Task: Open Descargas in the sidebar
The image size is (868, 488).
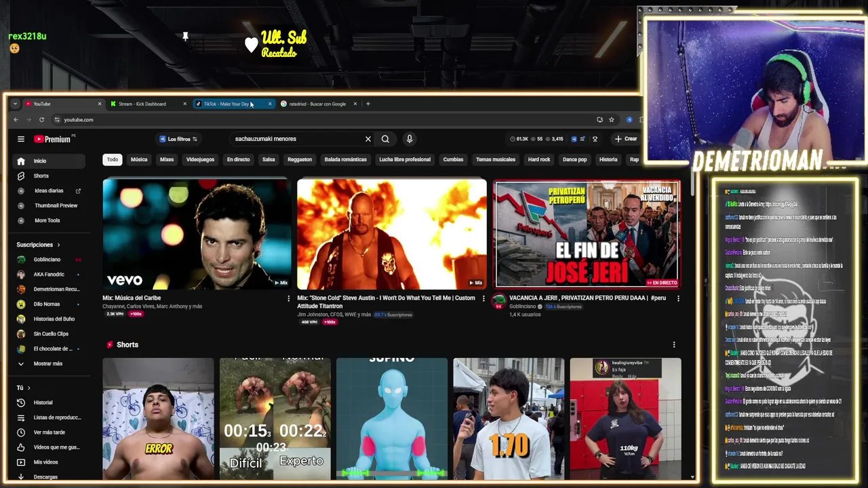Action: [49, 476]
